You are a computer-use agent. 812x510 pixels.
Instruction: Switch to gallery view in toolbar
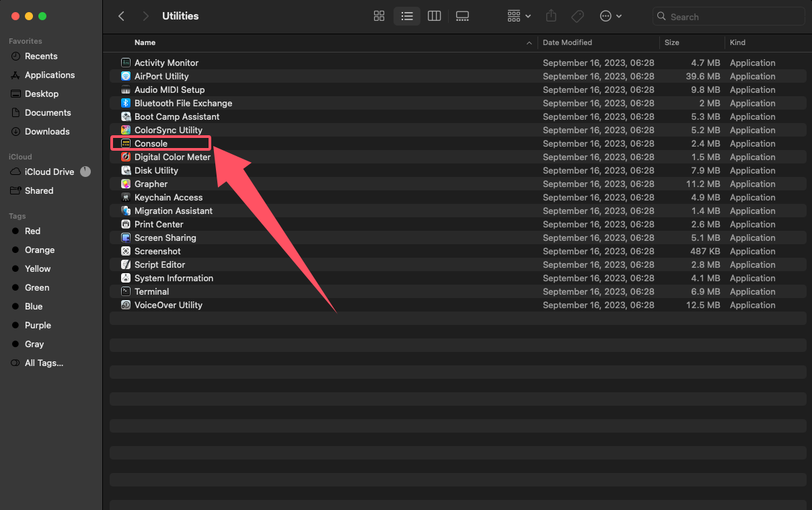[x=462, y=16]
